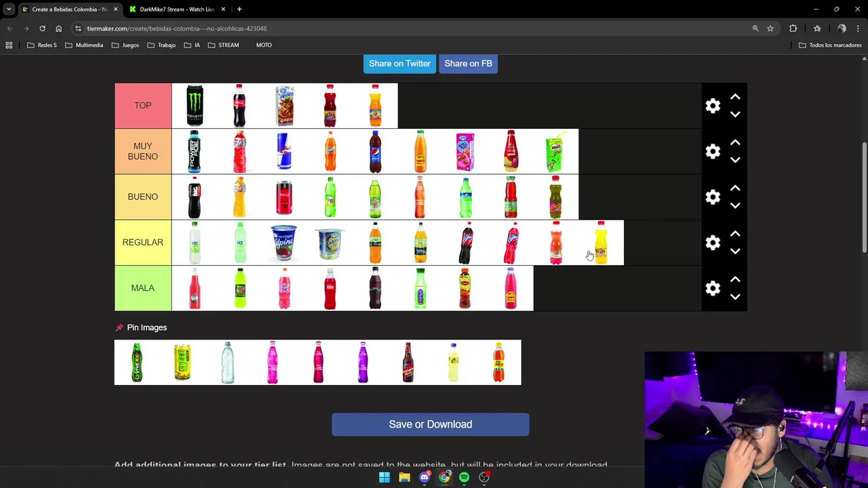The image size is (868, 488).
Task: Click the REGULAR tier label
Action: [143, 242]
